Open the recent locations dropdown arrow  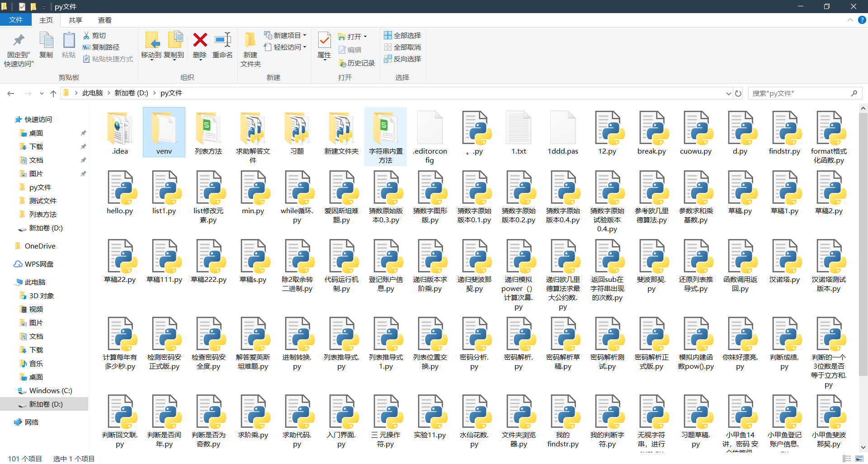point(42,94)
